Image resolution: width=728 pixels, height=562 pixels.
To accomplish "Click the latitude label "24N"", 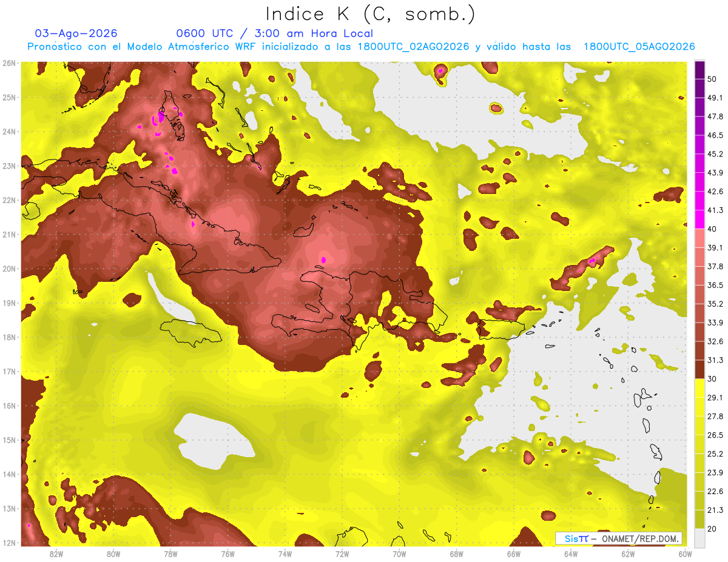I will coord(9,132).
